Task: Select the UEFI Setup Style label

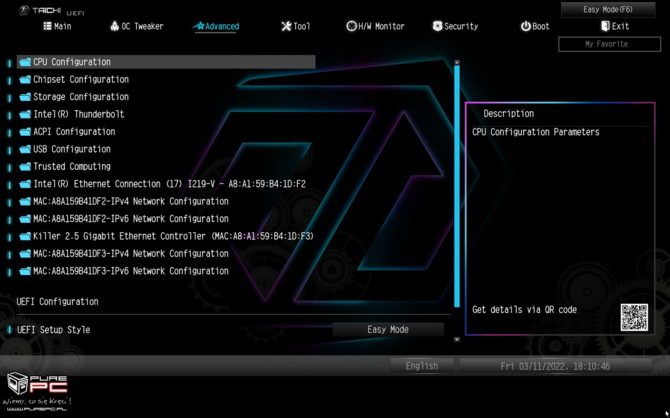Action: 53,330
